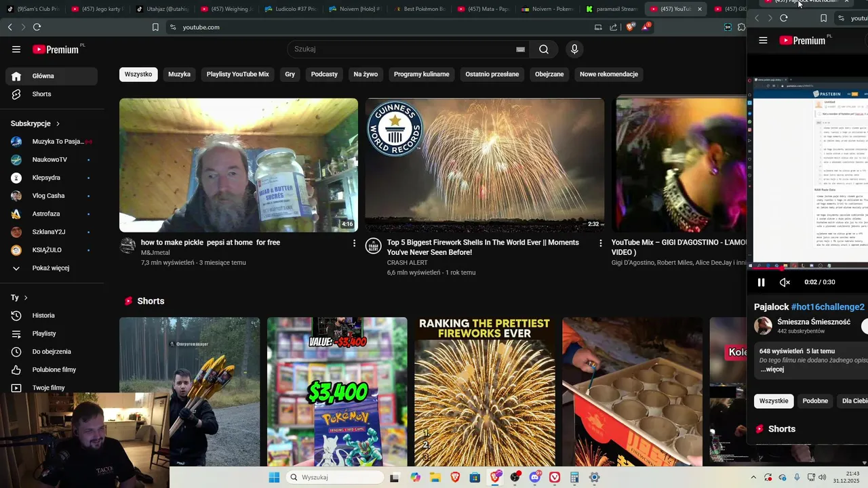Open the on-screen keyboard icon in search box
This screenshot has width=868, height=488.
click(520, 49)
